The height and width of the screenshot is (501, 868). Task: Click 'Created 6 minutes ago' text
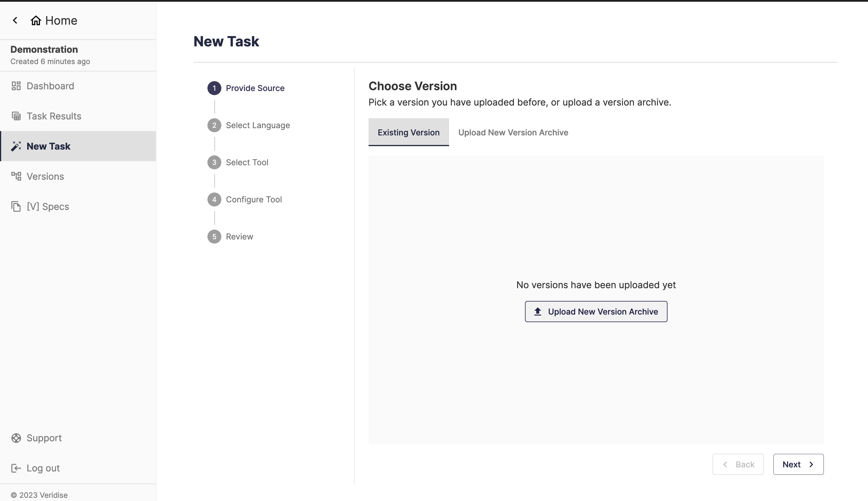(x=50, y=61)
